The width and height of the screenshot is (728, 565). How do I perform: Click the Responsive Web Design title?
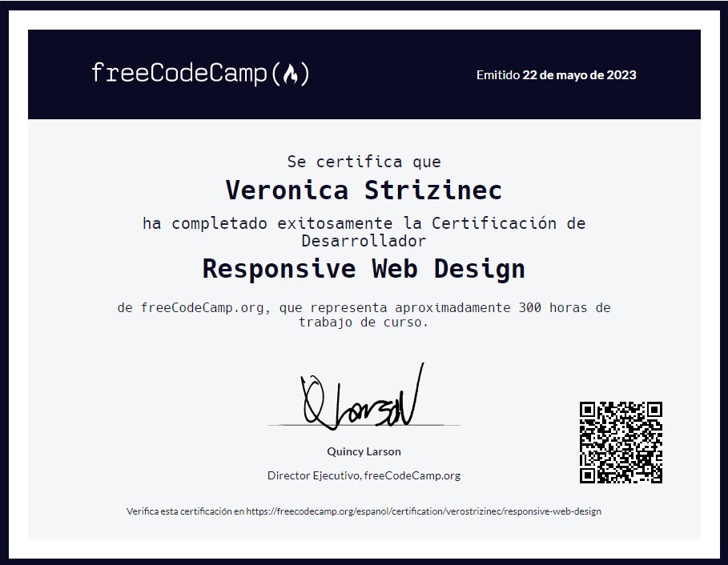(x=364, y=269)
